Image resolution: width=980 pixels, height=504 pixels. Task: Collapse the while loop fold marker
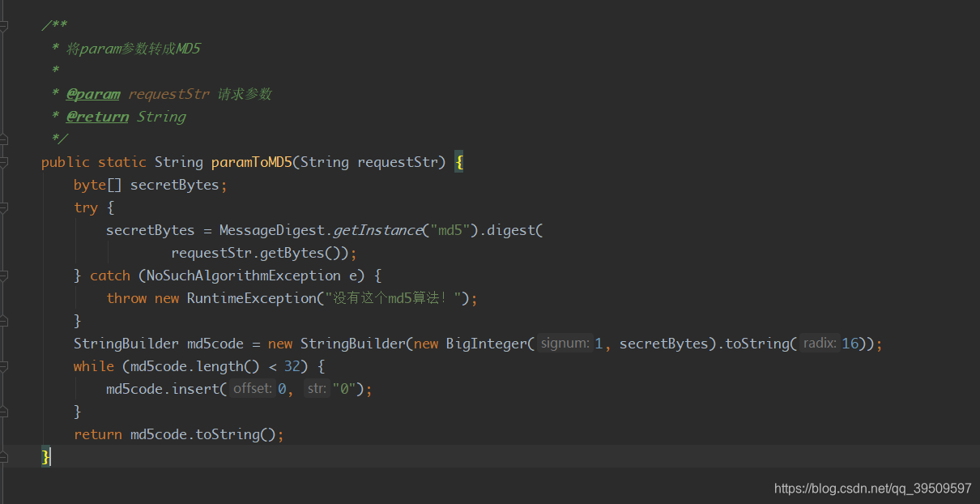[x=4, y=367]
